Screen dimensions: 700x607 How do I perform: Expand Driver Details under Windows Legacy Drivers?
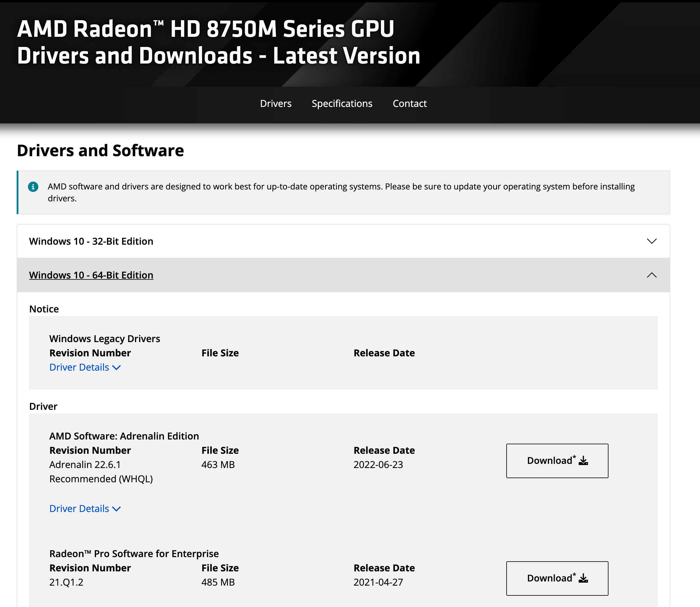tap(85, 367)
